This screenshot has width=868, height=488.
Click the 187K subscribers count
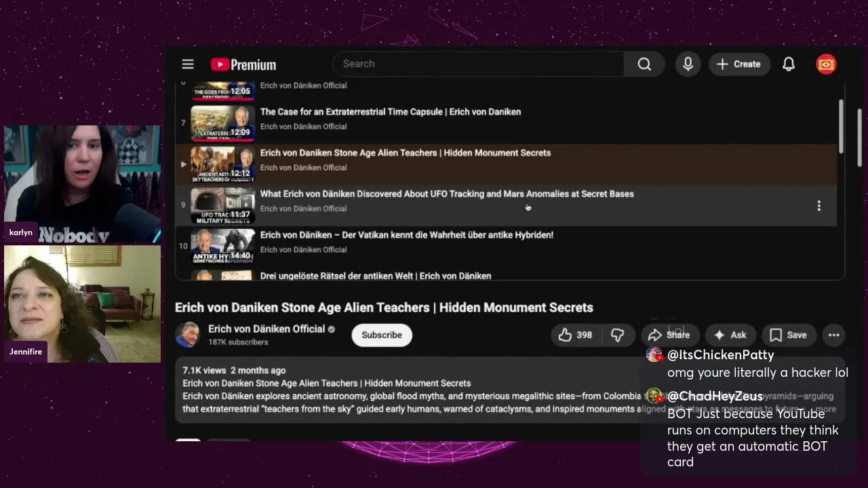[x=238, y=342]
